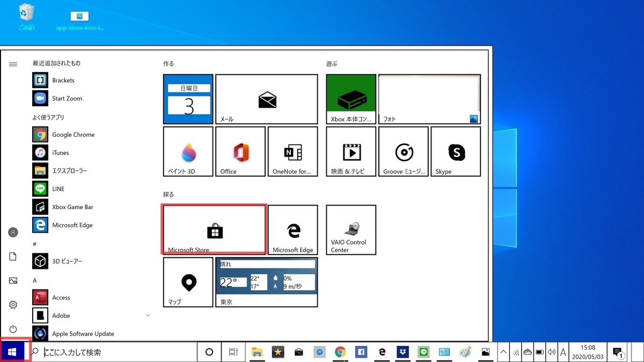The height and width of the screenshot is (362, 644).
Task: Open the Groove ミュージック tile
Action: (403, 152)
